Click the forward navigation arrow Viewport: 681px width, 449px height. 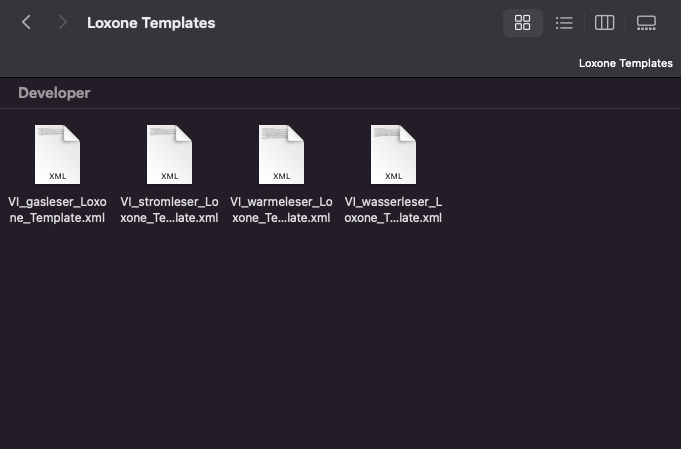(63, 22)
